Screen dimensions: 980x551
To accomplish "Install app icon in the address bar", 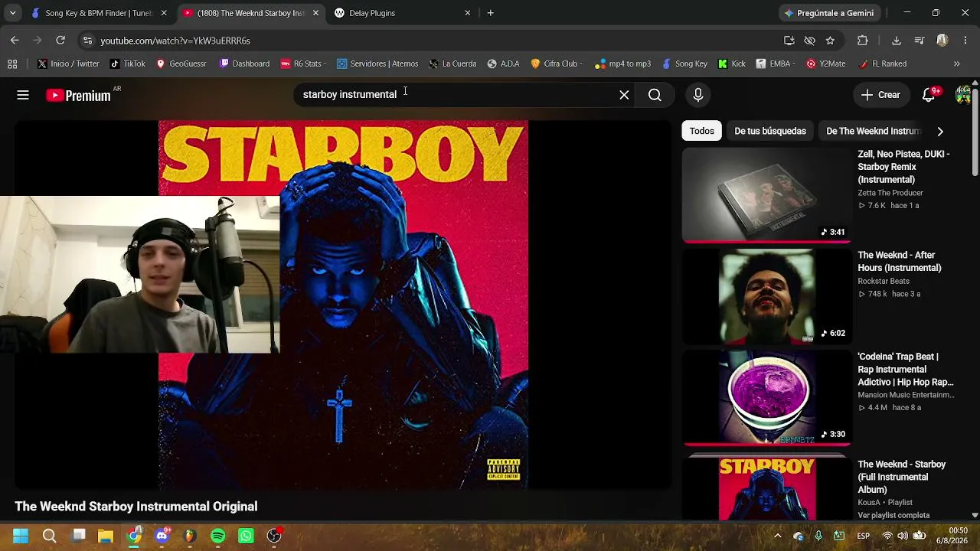I will tap(789, 41).
